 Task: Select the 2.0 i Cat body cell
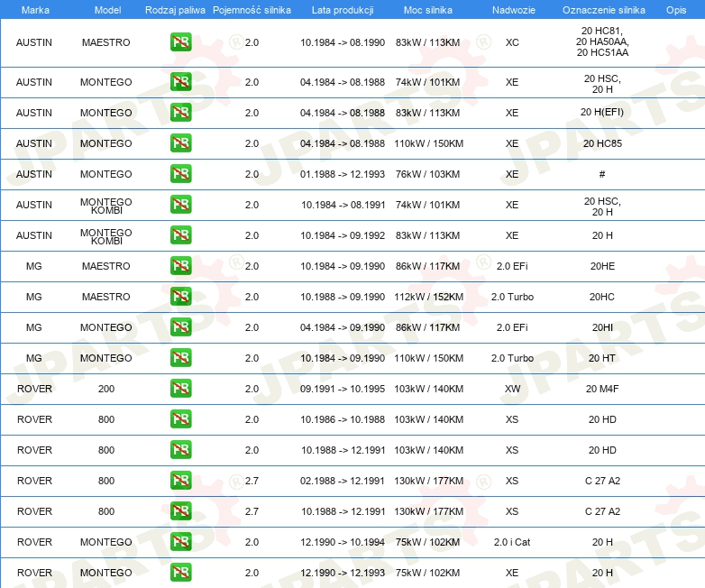click(512, 542)
